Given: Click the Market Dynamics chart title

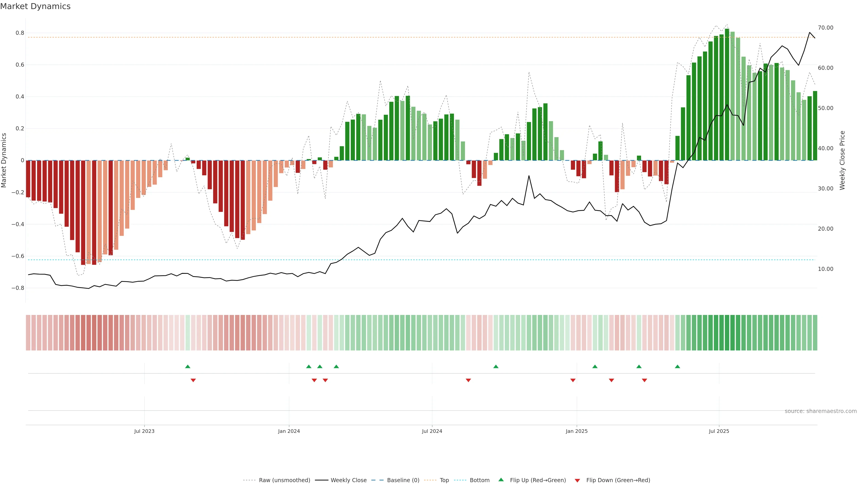Looking at the screenshot, I should click(x=35, y=6).
